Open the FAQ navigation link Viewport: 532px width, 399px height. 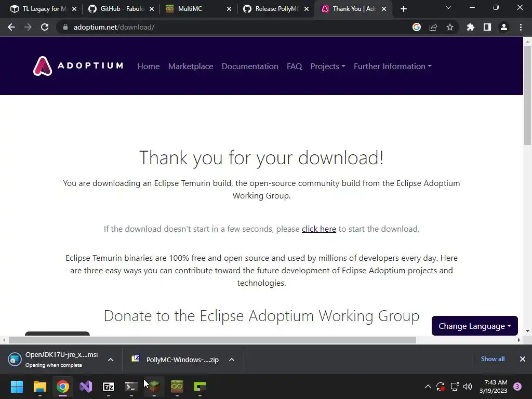294,66
